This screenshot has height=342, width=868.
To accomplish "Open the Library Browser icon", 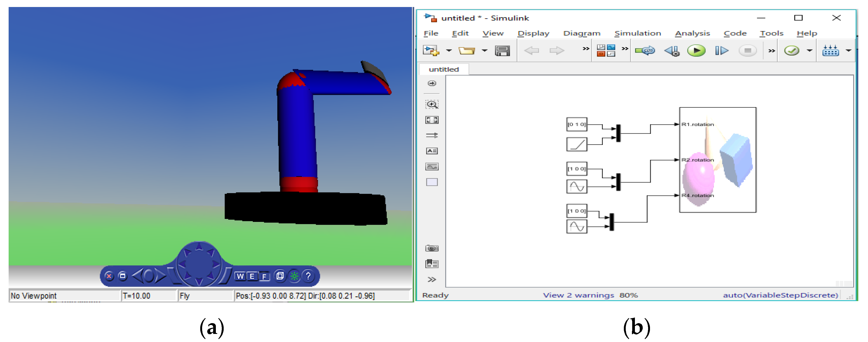I will [x=606, y=51].
